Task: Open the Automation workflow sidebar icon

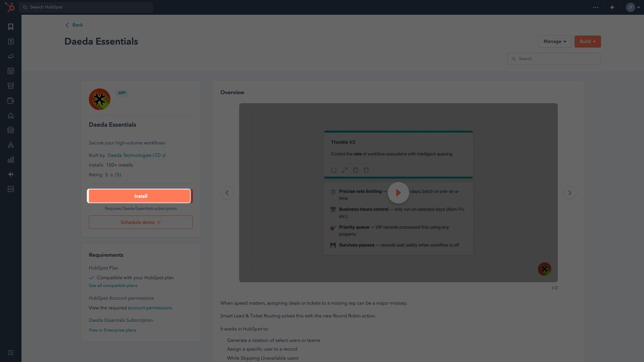Action: [11, 145]
